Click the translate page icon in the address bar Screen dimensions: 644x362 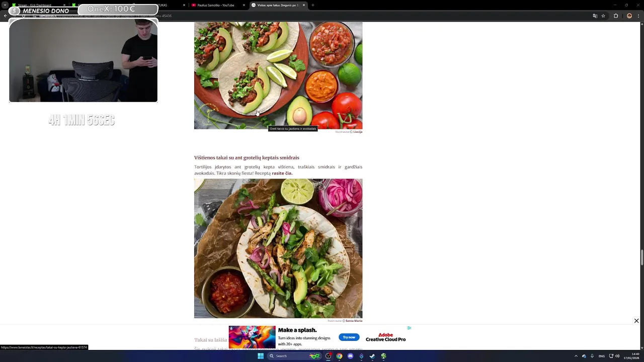(x=595, y=16)
